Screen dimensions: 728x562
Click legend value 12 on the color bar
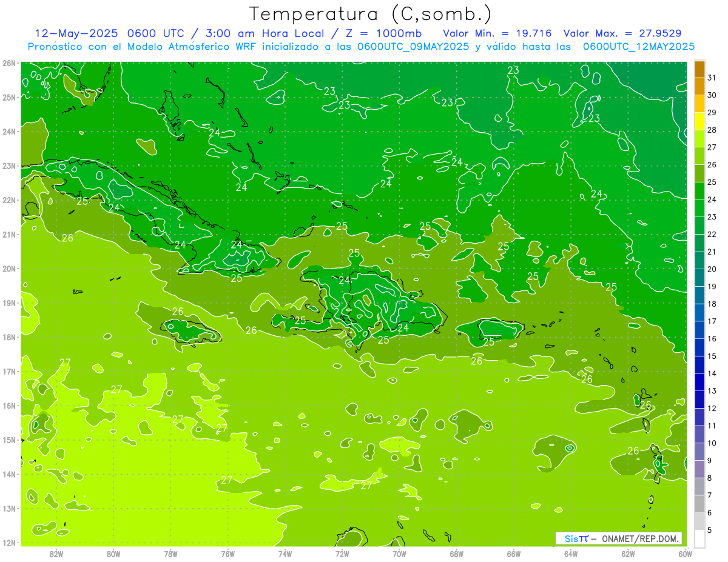tap(712, 408)
